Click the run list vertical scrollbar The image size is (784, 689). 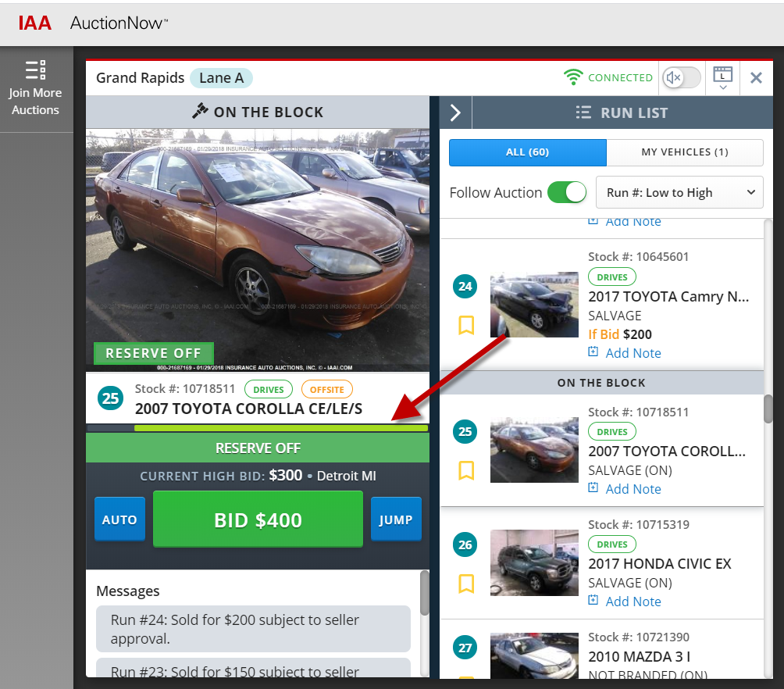click(x=768, y=409)
